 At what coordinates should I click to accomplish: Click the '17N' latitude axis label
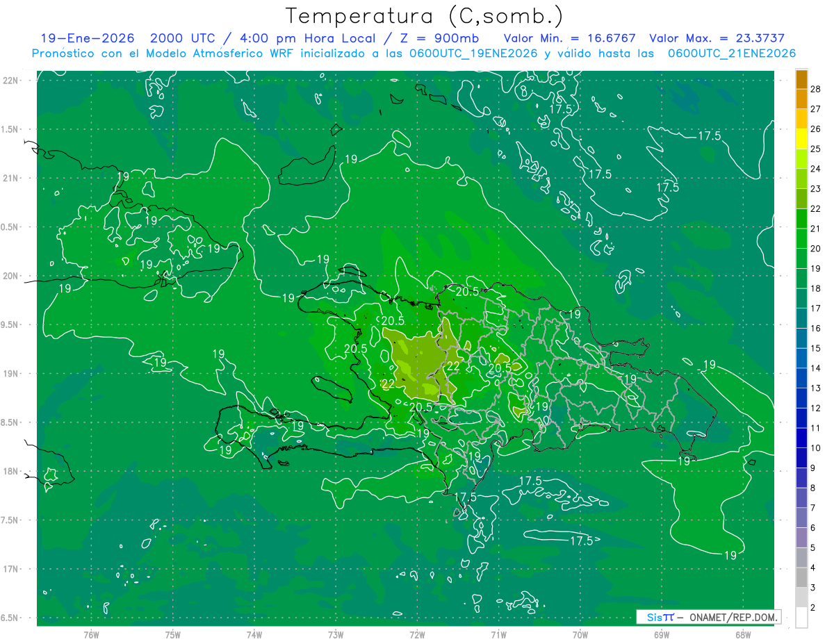(11, 570)
